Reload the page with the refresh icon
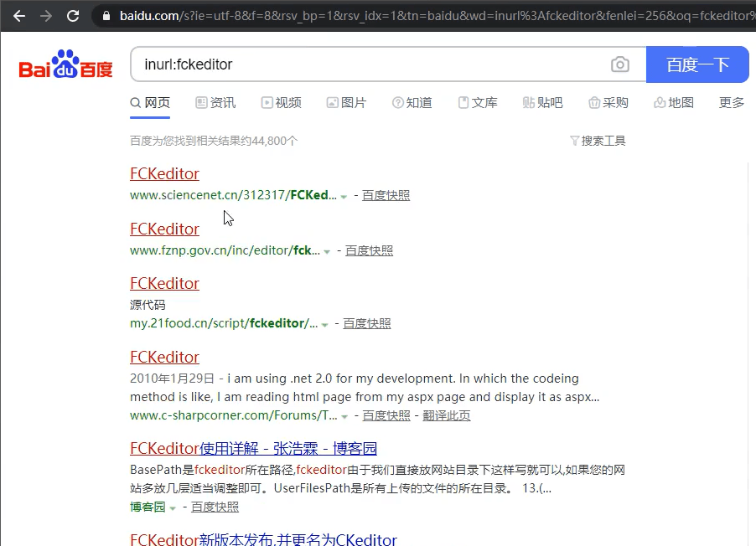The height and width of the screenshot is (546, 756). (73, 16)
